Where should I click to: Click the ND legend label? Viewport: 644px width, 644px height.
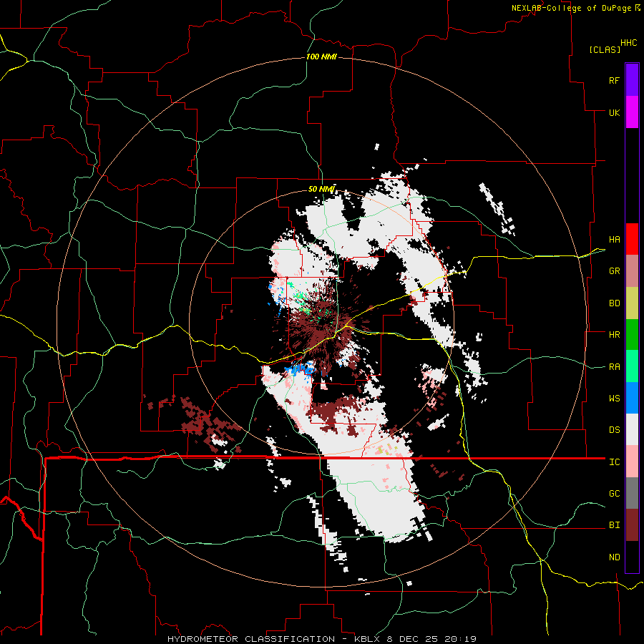click(x=614, y=557)
